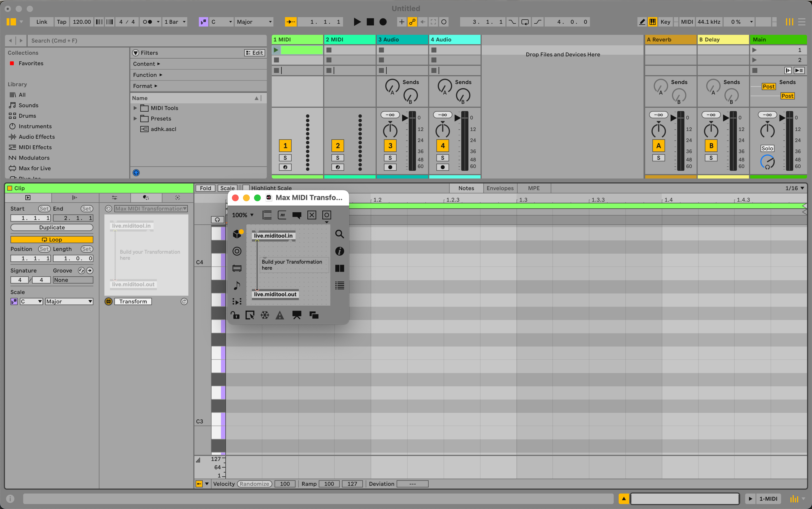Toggle Max patcher lock icon

click(x=235, y=315)
